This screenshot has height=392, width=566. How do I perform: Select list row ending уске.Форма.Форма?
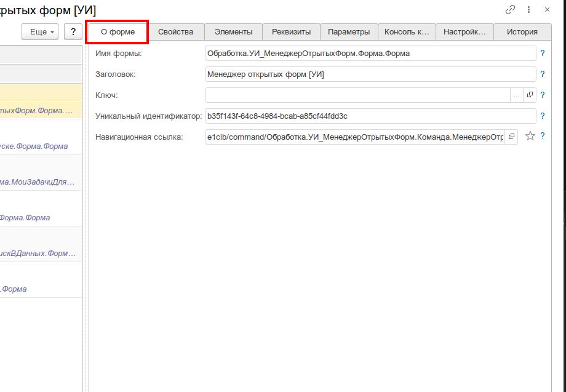coord(41,137)
